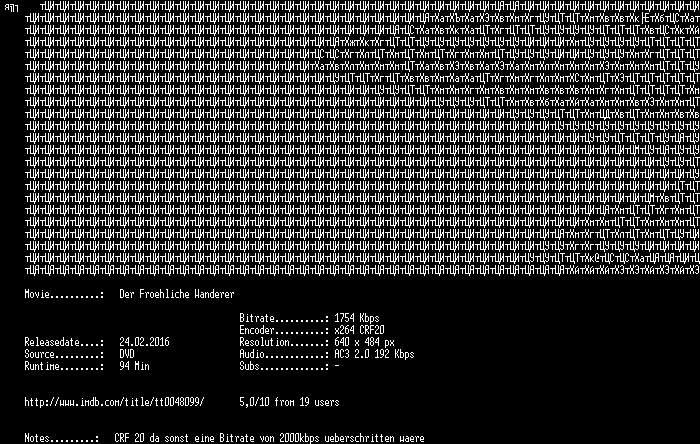Click the Runtime value 94 Min
Screen dimensions: 700x444
tap(134, 366)
